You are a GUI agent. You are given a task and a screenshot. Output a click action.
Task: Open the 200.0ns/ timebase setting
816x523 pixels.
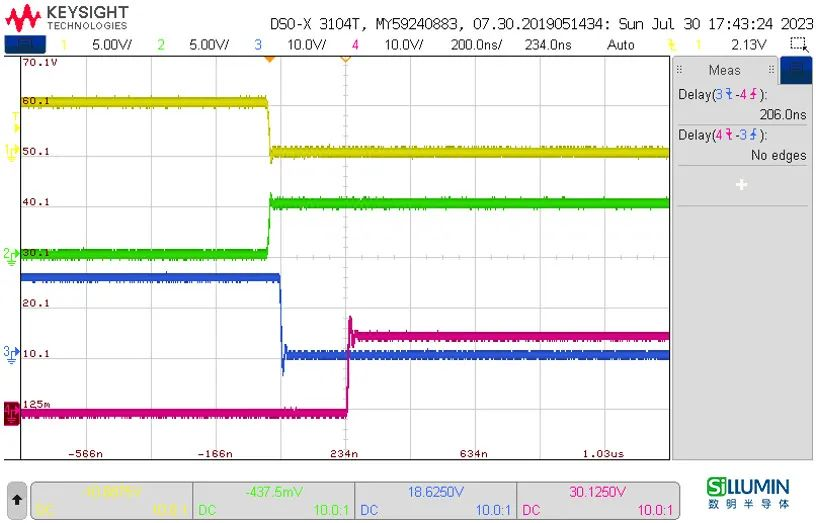477,45
